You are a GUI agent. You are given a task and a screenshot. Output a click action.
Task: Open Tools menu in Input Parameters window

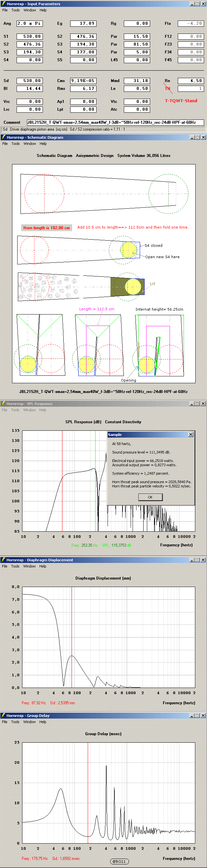click(x=16, y=10)
